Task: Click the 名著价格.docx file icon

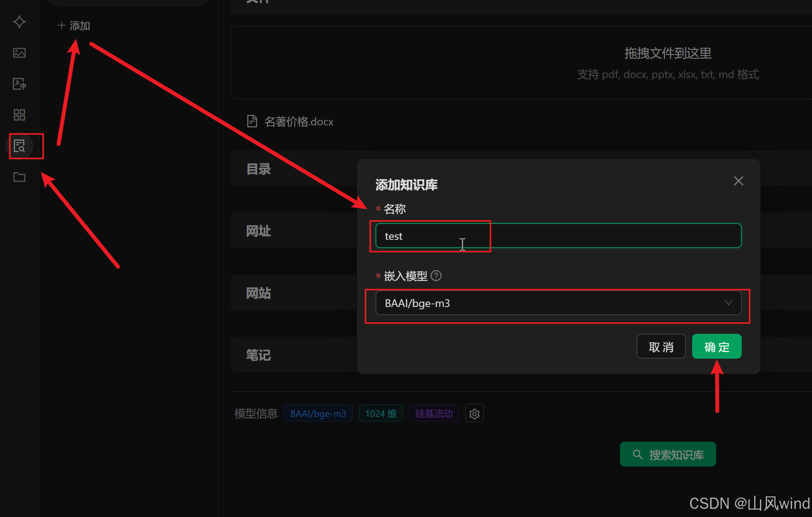Action: [x=252, y=121]
